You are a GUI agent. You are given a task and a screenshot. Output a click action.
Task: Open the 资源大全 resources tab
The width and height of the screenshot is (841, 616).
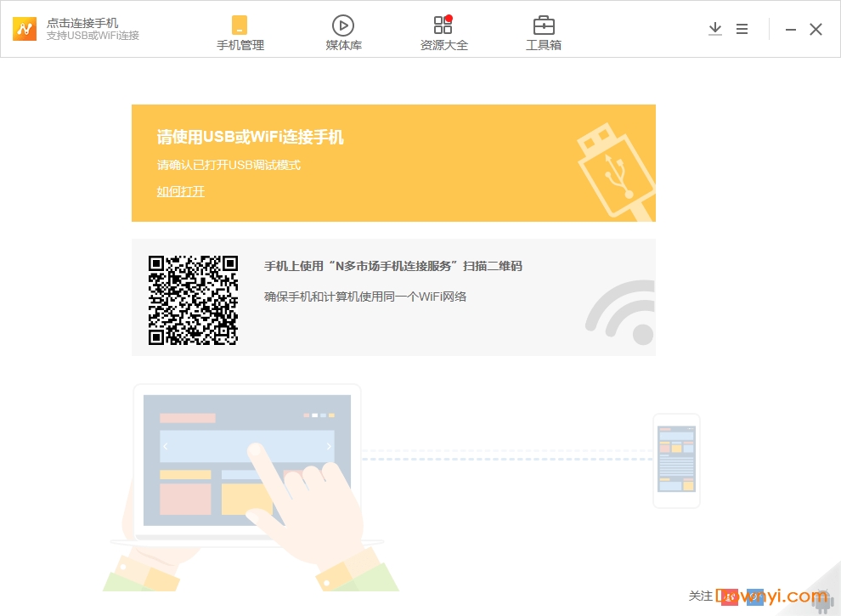pyautogui.click(x=443, y=33)
